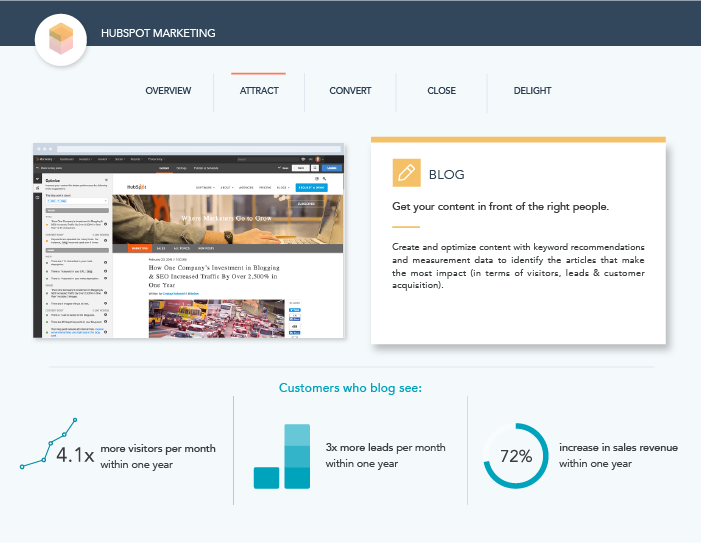Open the Overview tab
Screen dimensions: 701x543
(168, 91)
